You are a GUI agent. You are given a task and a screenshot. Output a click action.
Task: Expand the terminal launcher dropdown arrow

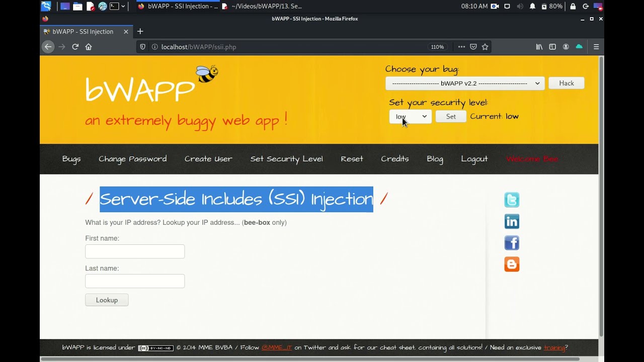(x=123, y=6)
